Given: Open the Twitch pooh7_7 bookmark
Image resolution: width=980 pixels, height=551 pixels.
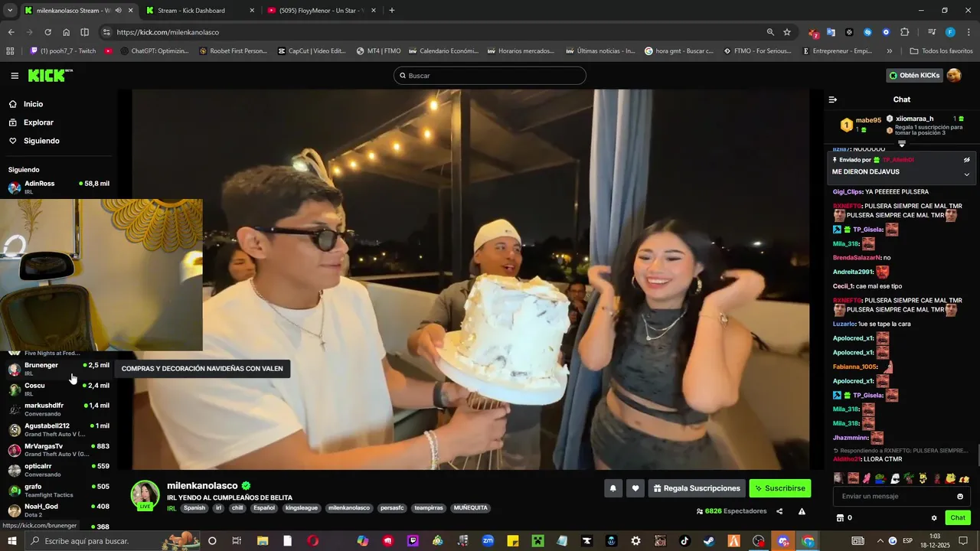Looking at the screenshot, I should pos(63,51).
